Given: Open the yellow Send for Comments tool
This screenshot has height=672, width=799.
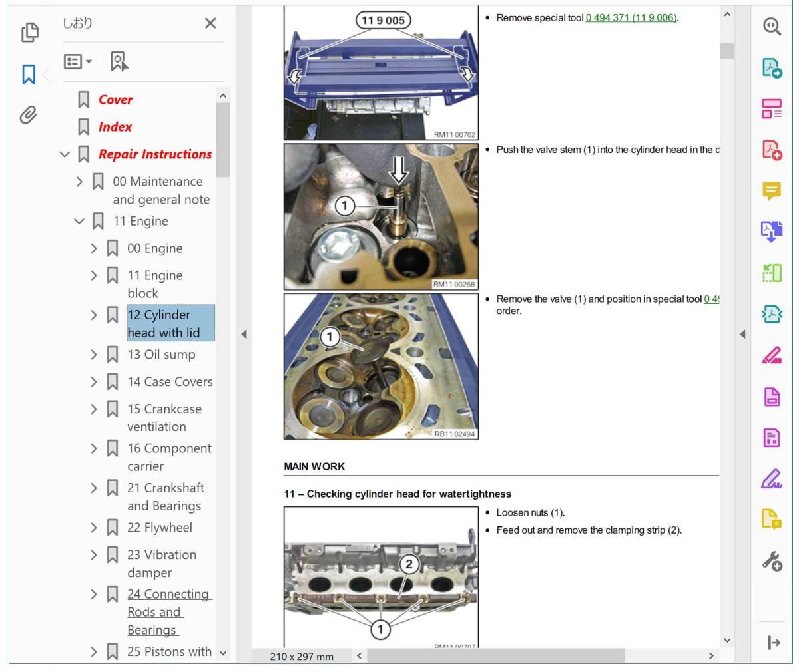Looking at the screenshot, I should [x=772, y=519].
